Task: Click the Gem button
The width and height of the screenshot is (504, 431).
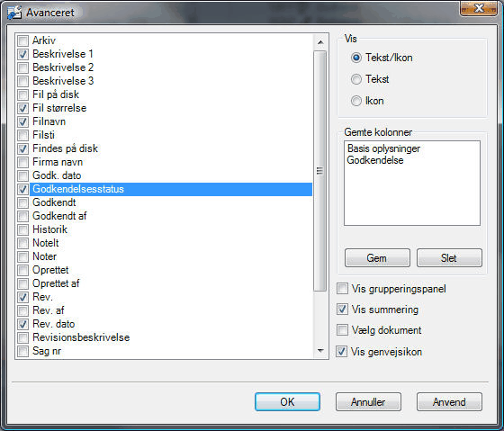Action: tap(377, 257)
